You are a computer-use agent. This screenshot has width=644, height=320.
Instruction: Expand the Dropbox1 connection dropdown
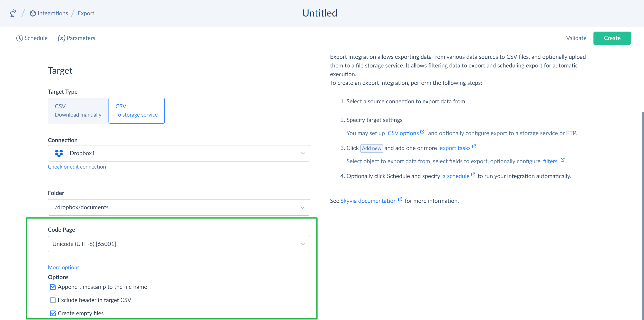point(179,153)
